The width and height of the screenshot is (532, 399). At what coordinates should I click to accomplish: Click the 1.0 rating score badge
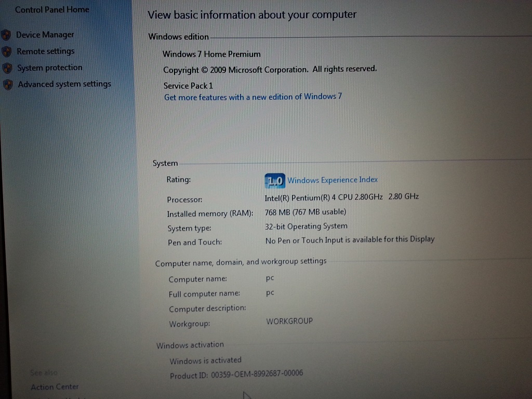(274, 180)
